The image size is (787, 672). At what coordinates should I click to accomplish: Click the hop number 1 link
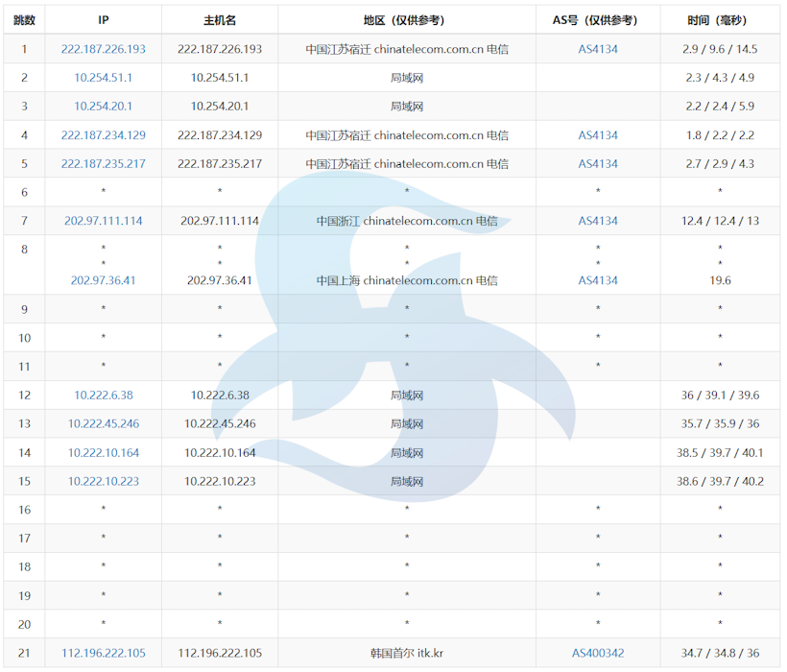(23, 48)
